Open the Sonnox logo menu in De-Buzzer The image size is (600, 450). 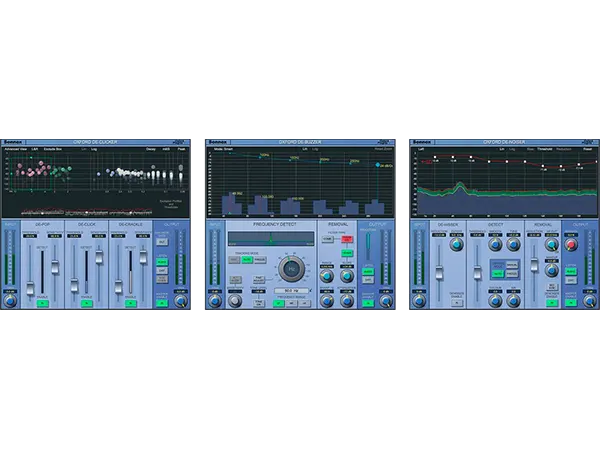(x=218, y=142)
